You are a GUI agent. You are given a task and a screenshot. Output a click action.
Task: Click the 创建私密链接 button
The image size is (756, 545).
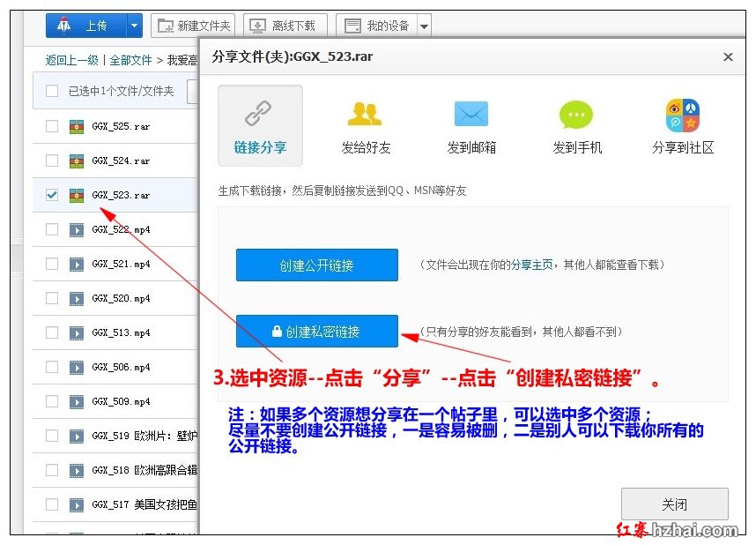316,332
